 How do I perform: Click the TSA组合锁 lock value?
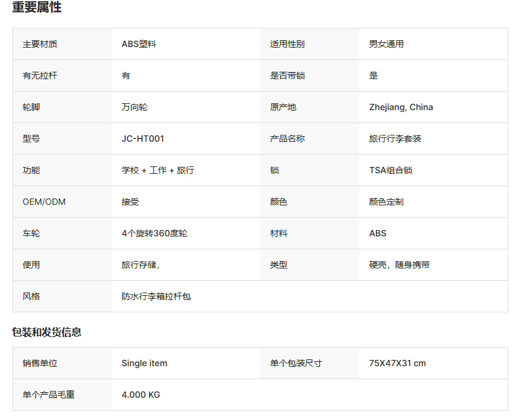[390, 170]
